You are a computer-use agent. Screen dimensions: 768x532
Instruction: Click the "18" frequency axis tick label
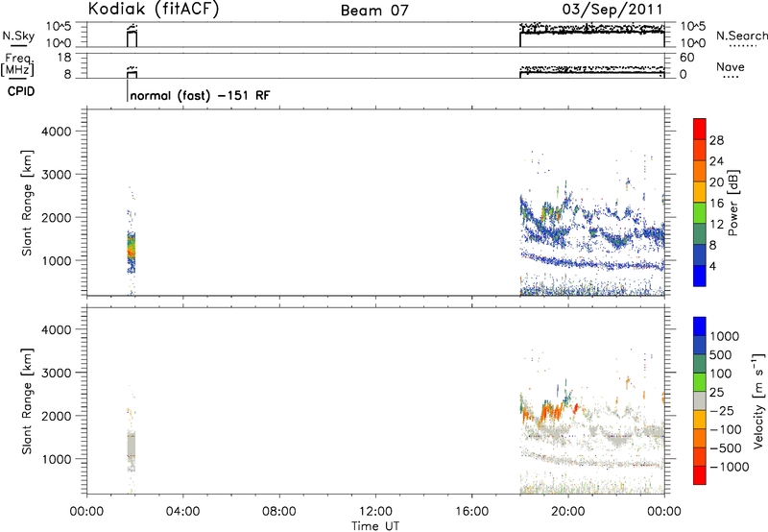click(x=64, y=58)
